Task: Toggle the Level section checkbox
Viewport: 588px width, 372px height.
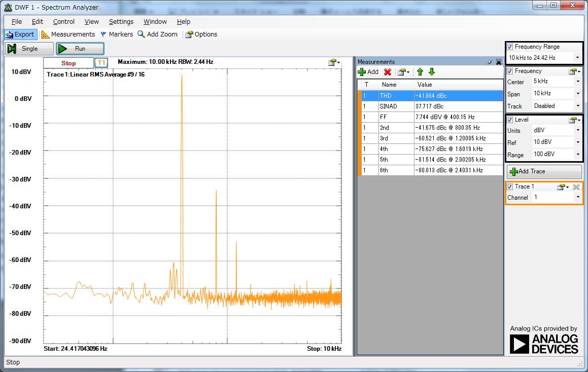Action: click(x=510, y=120)
